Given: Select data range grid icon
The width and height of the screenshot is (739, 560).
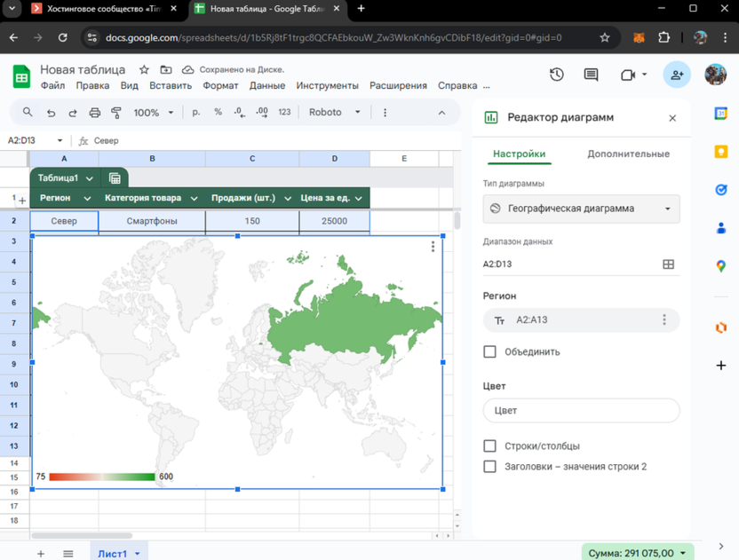Looking at the screenshot, I should pos(668,264).
